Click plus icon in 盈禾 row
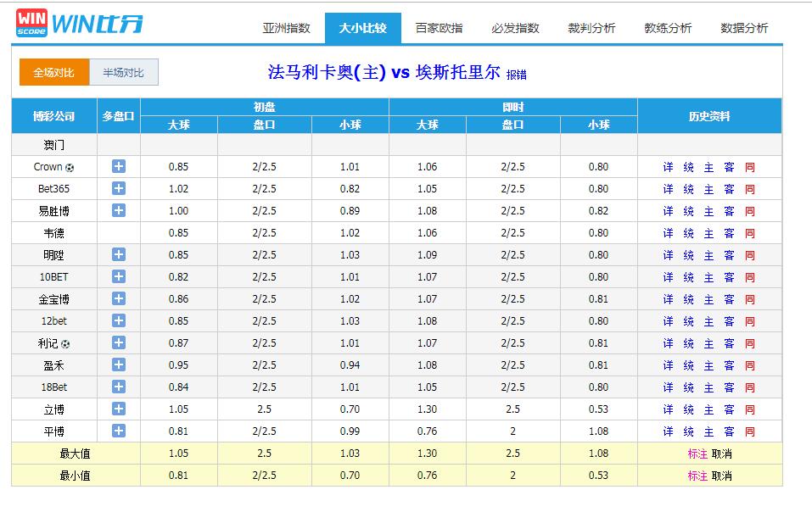Viewport: 812px width, 512px height. [119, 365]
